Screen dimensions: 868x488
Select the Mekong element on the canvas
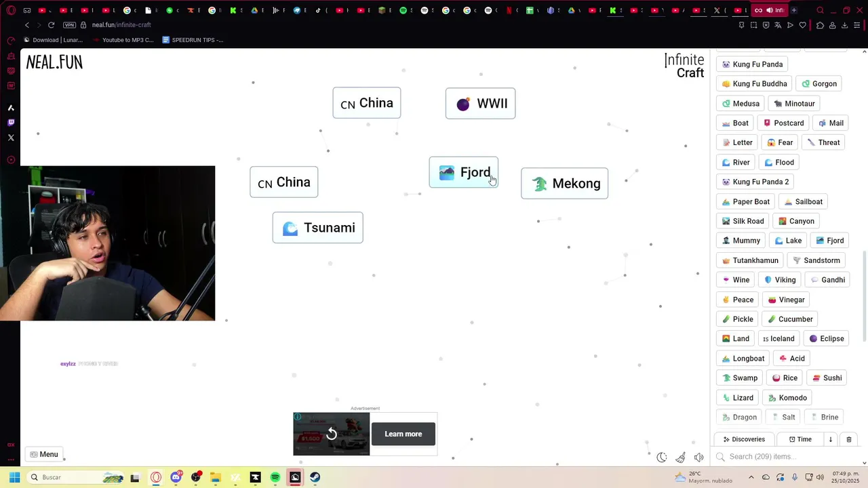click(564, 184)
